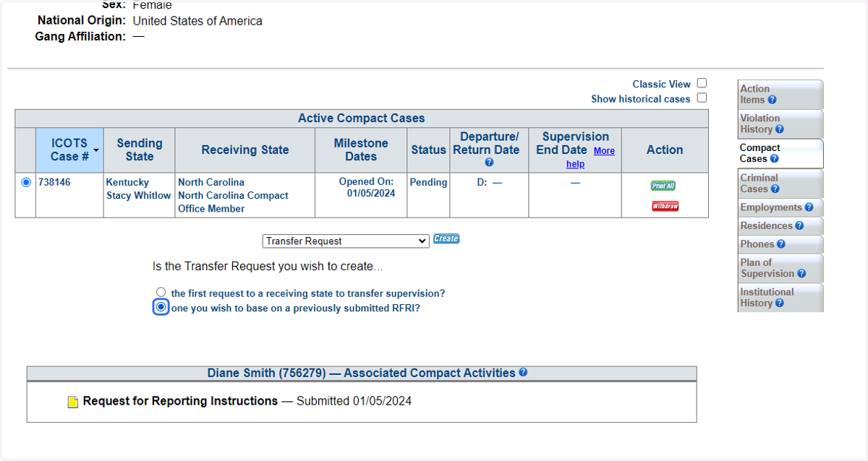Open help icon beside Criminal Cases tab
868x461 pixels.
[775, 189]
